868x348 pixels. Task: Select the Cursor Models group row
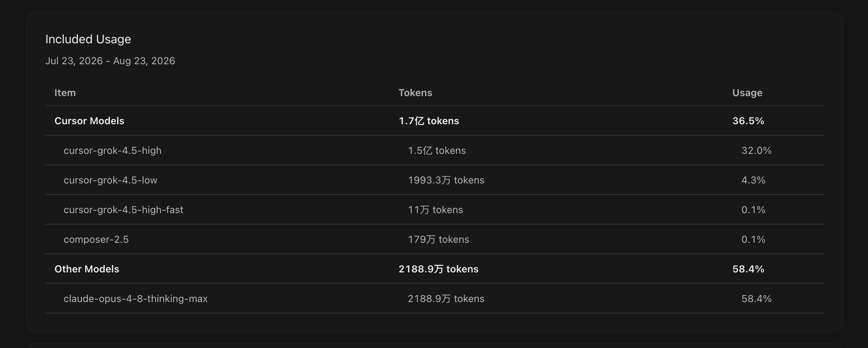click(434, 121)
